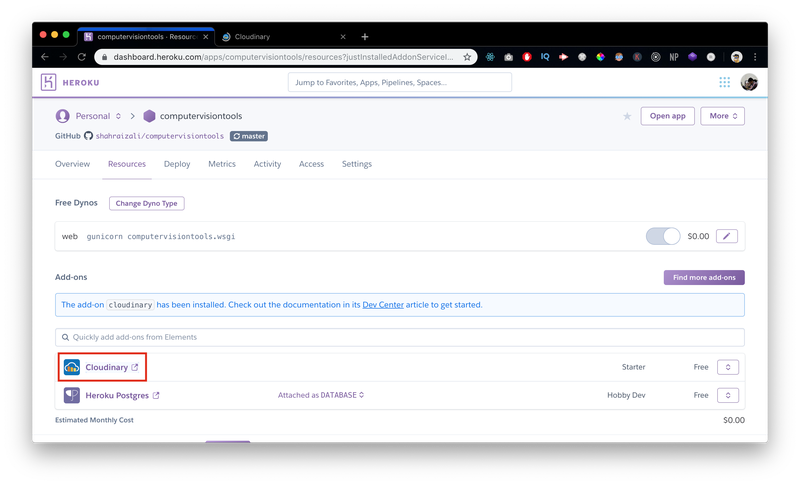Click the Hobby Dev plan text
Image resolution: width=800 pixels, height=485 pixels.
(626, 395)
